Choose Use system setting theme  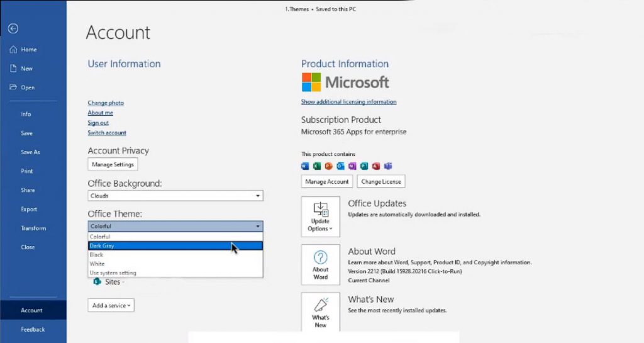tap(175, 273)
